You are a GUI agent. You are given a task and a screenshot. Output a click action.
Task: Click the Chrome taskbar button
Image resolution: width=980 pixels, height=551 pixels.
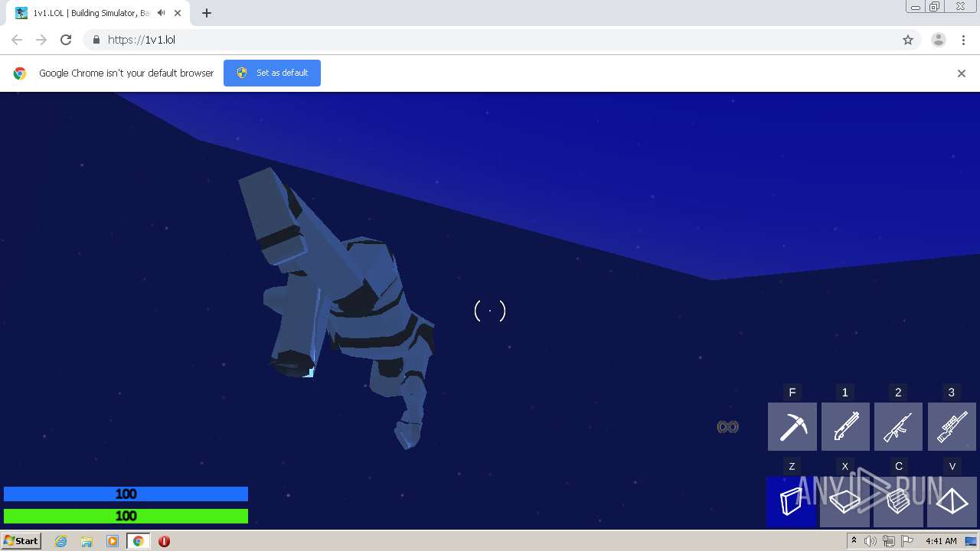pos(139,541)
